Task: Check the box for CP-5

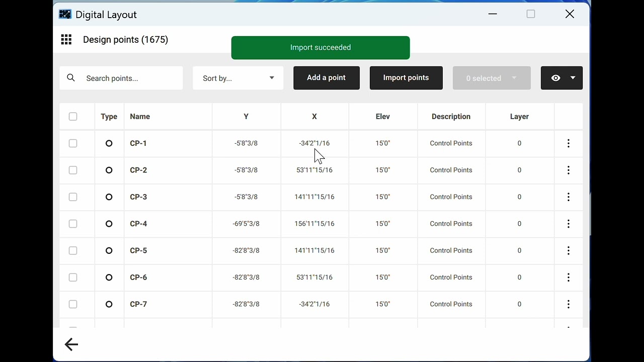Action: pos(73,250)
